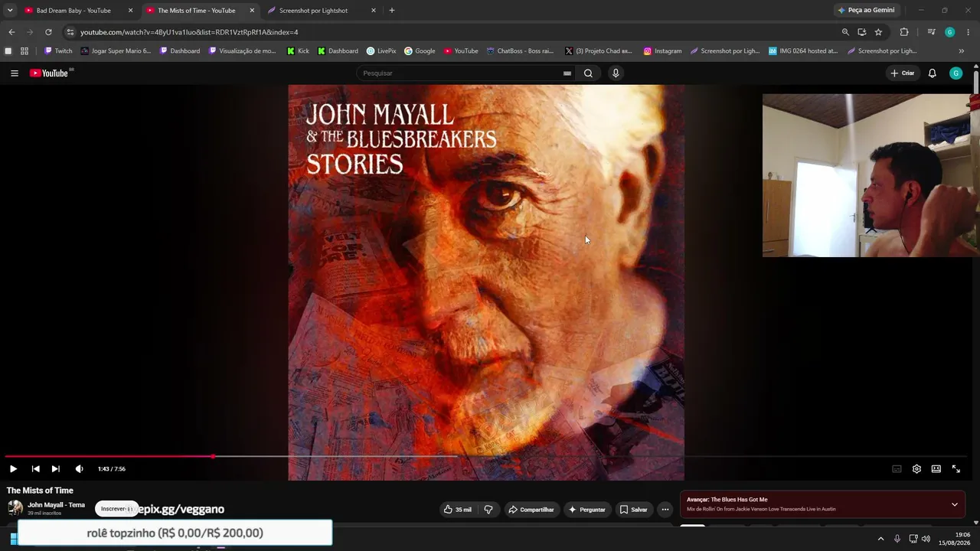Viewport: 980px width, 551px height.
Task: Open the Kick bookmark
Action: (298, 51)
